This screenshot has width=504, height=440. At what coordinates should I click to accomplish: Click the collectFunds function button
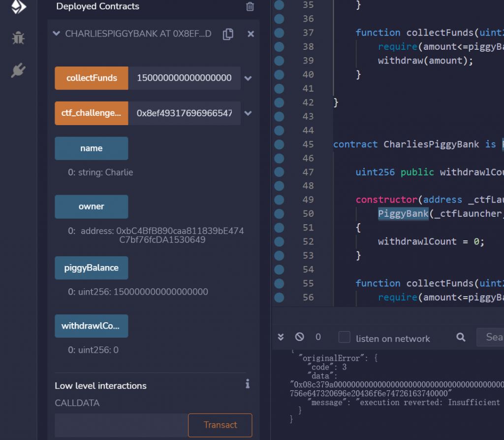click(x=92, y=78)
